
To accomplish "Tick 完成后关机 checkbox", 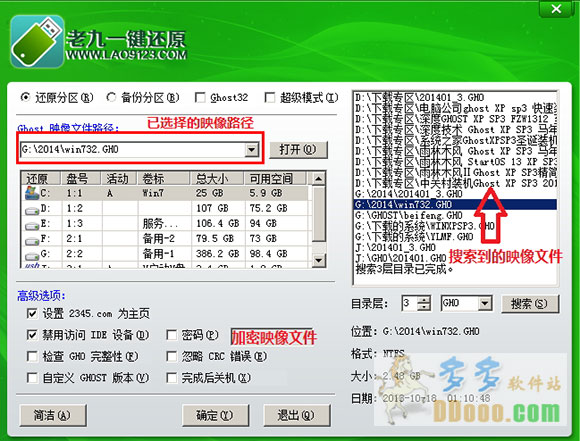I will click(171, 378).
